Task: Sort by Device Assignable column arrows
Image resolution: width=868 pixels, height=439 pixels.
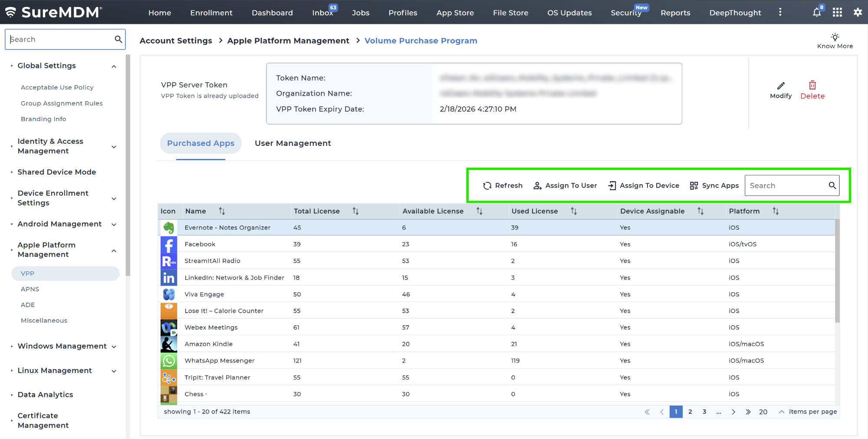Action: point(700,211)
